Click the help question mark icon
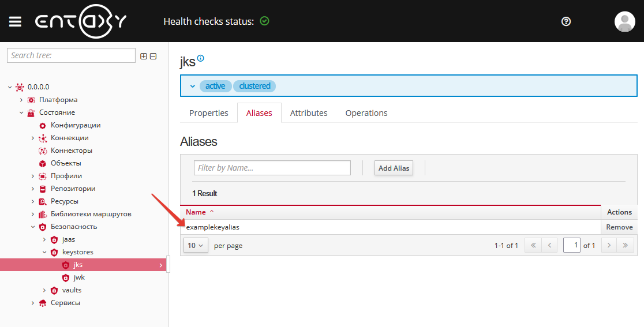 click(566, 21)
